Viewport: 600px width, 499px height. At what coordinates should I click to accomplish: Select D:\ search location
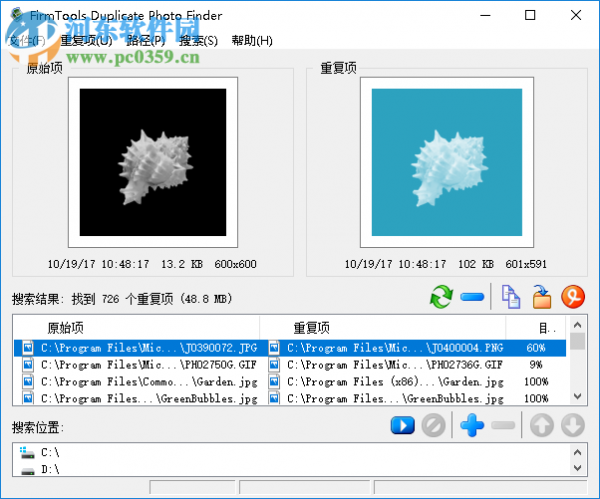click(x=50, y=470)
